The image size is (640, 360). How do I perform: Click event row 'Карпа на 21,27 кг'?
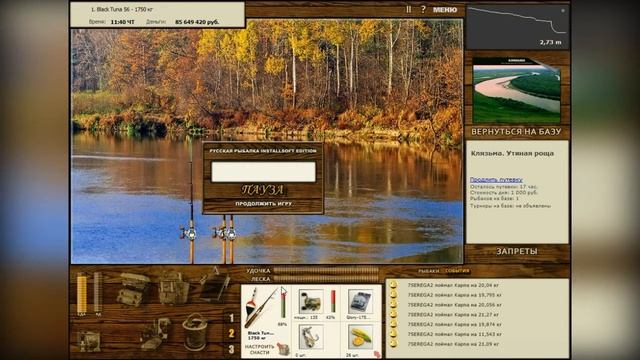click(x=453, y=315)
